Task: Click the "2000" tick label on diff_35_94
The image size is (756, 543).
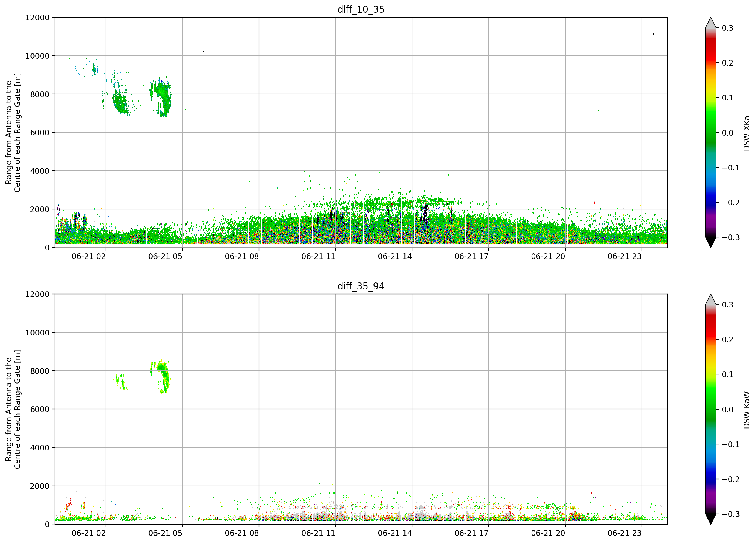Action: 40,486
